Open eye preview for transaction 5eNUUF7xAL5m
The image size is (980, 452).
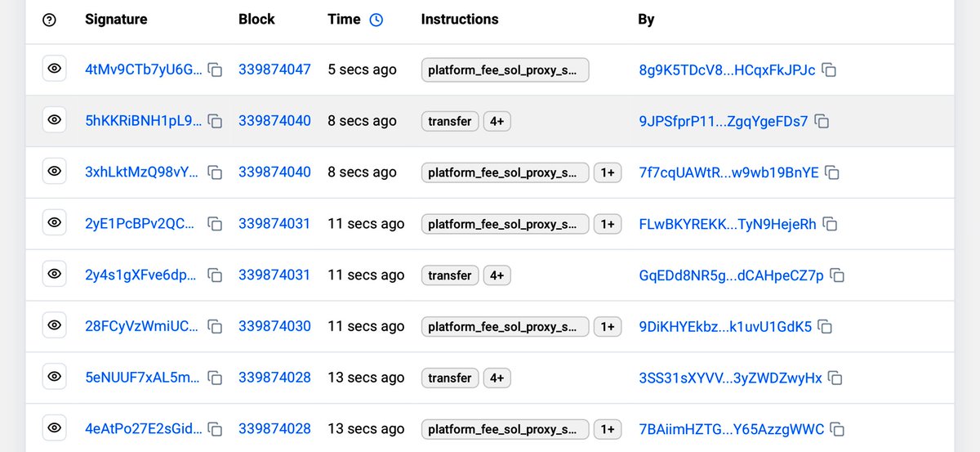coord(55,378)
